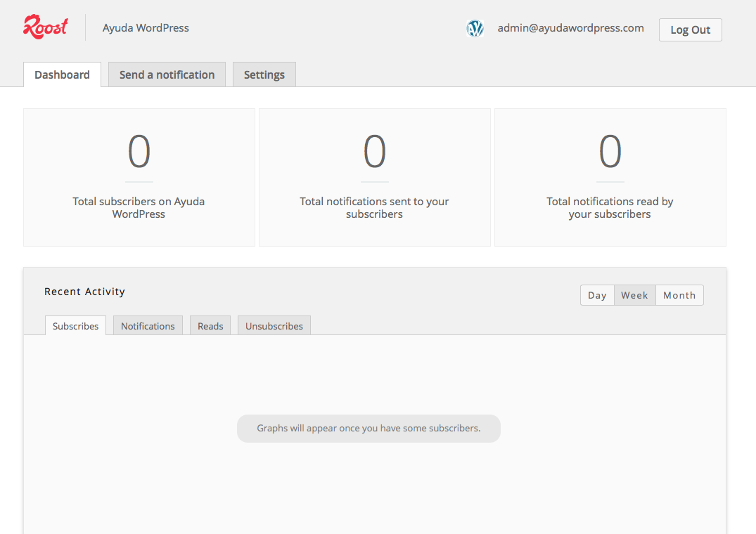Show the Subscribes activity tab

click(75, 326)
